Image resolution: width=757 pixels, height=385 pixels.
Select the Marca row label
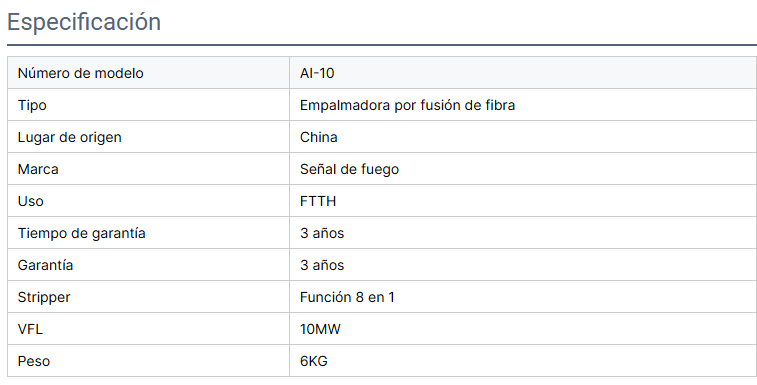(38, 169)
